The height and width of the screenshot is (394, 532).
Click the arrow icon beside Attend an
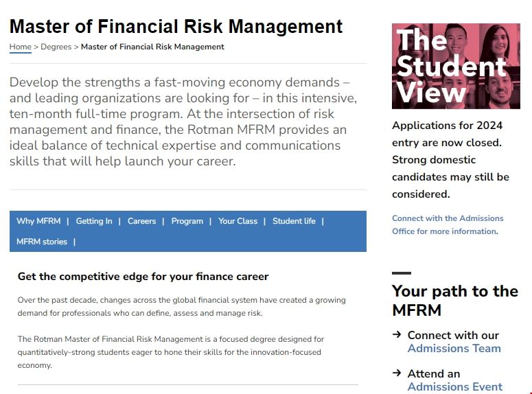(x=397, y=373)
